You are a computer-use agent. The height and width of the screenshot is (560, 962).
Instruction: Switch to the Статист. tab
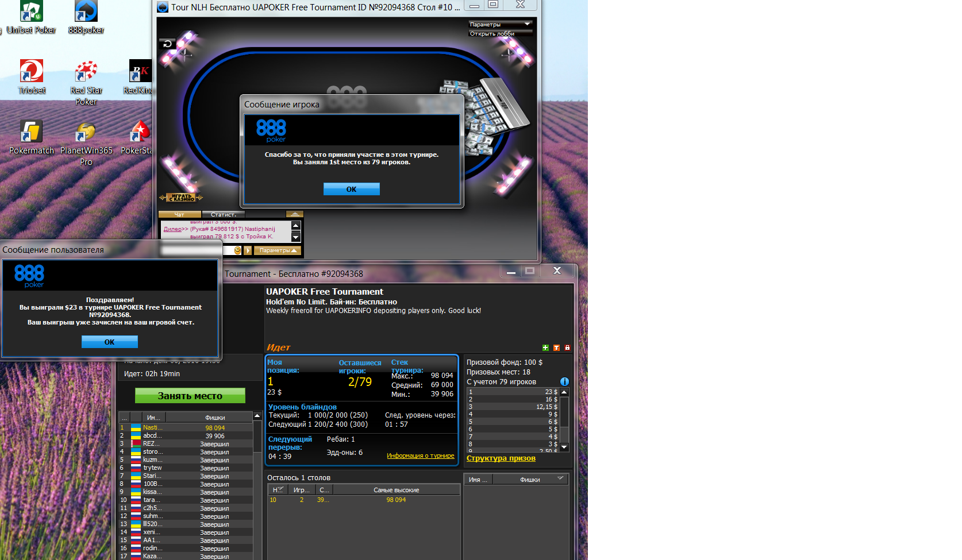224,214
